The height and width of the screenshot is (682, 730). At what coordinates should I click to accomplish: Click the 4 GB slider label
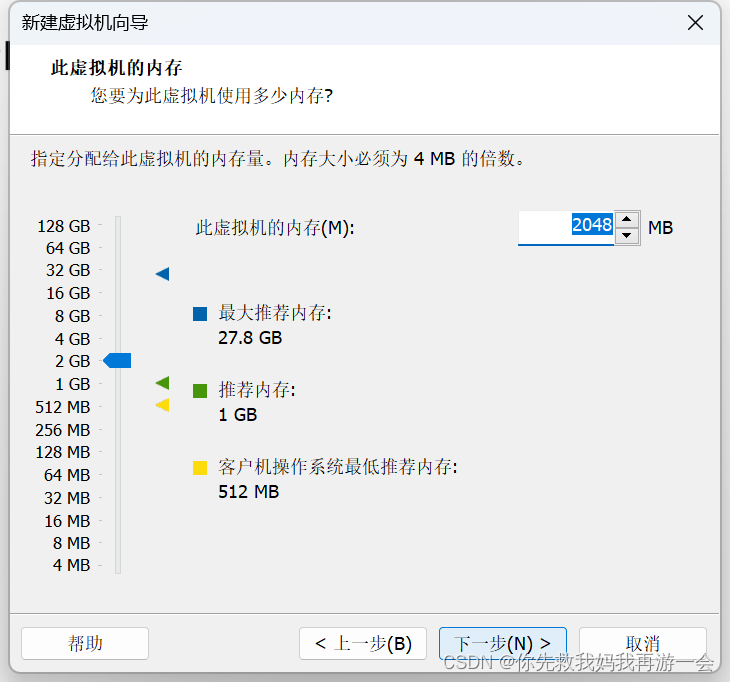[x=72, y=339]
